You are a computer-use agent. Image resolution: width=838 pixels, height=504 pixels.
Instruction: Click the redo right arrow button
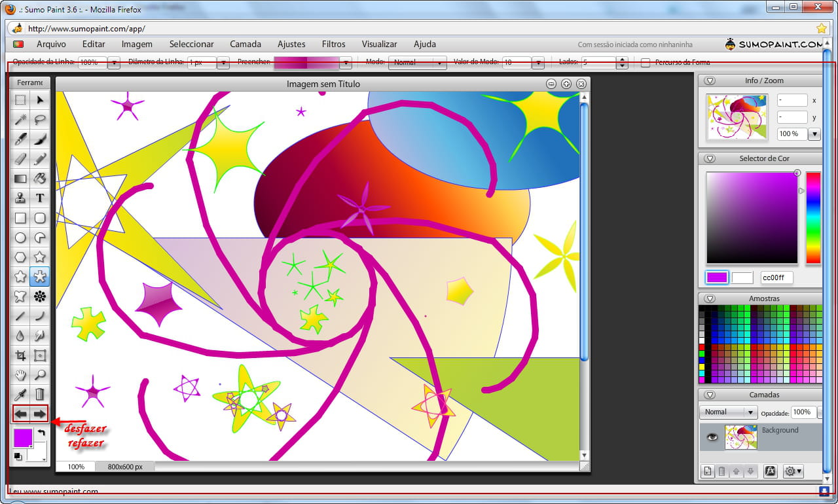coord(40,414)
